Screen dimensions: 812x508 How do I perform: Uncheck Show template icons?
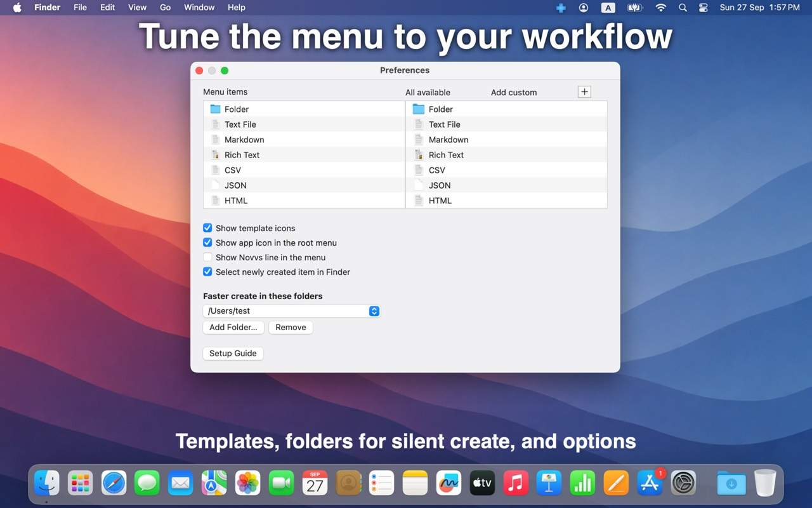coord(207,228)
